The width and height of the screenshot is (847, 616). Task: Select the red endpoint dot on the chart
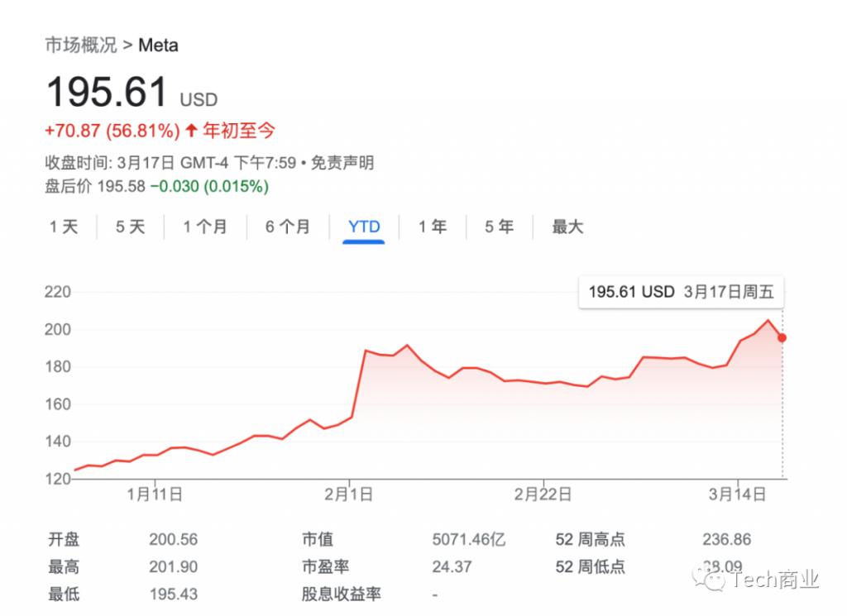pos(781,337)
